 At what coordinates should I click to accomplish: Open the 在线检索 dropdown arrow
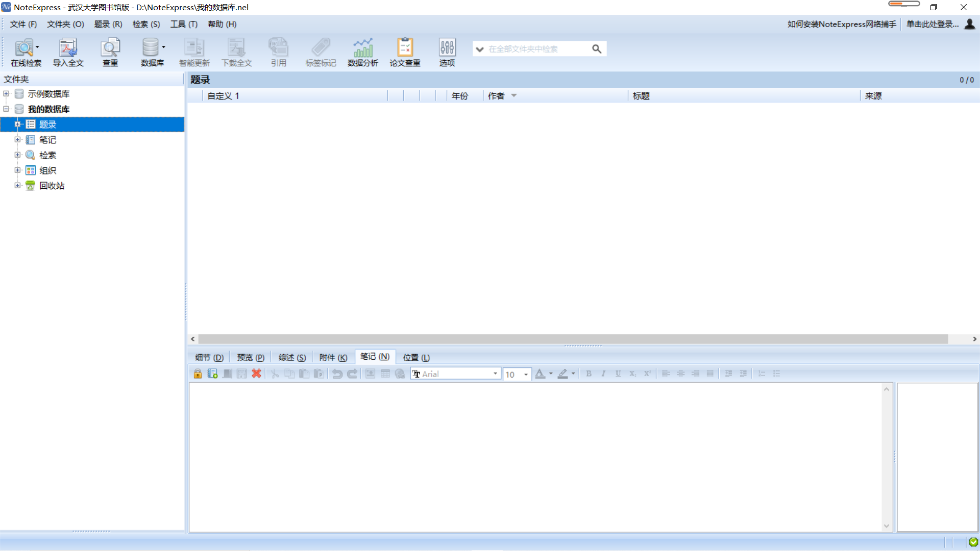click(38, 47)
